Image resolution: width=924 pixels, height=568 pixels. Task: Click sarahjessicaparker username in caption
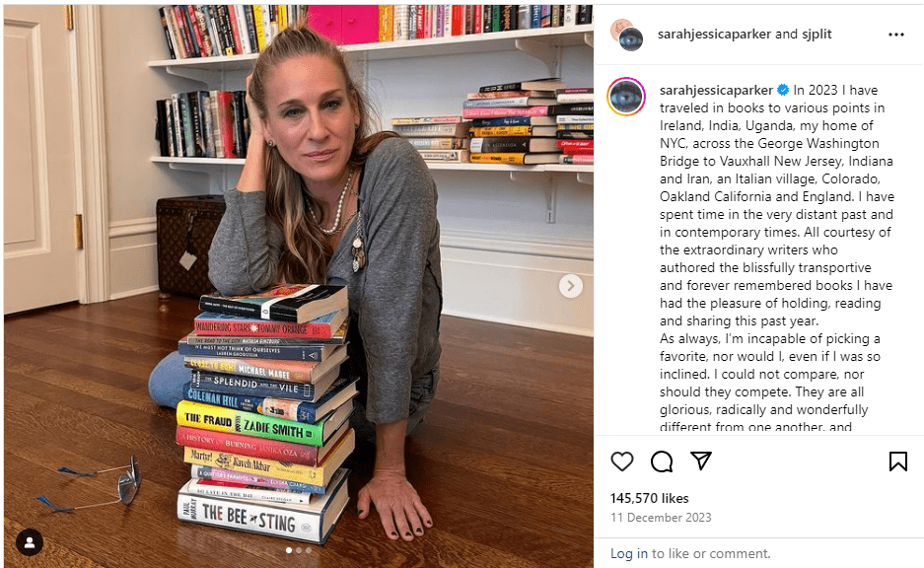tap(716, 90)
